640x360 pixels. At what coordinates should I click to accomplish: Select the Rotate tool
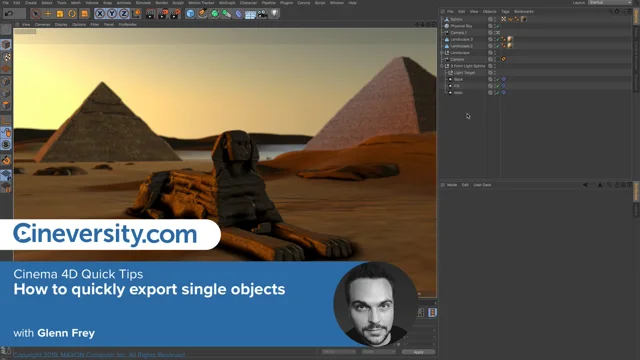(72, 14)
